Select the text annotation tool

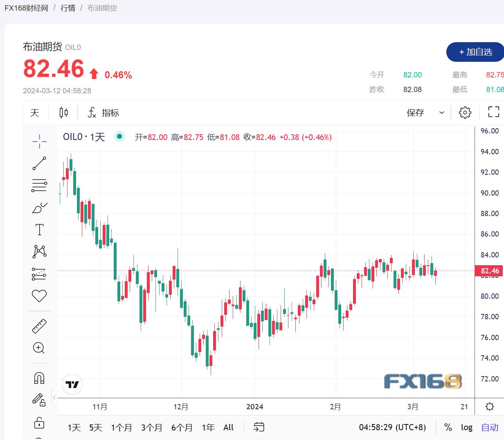[39, 230]
